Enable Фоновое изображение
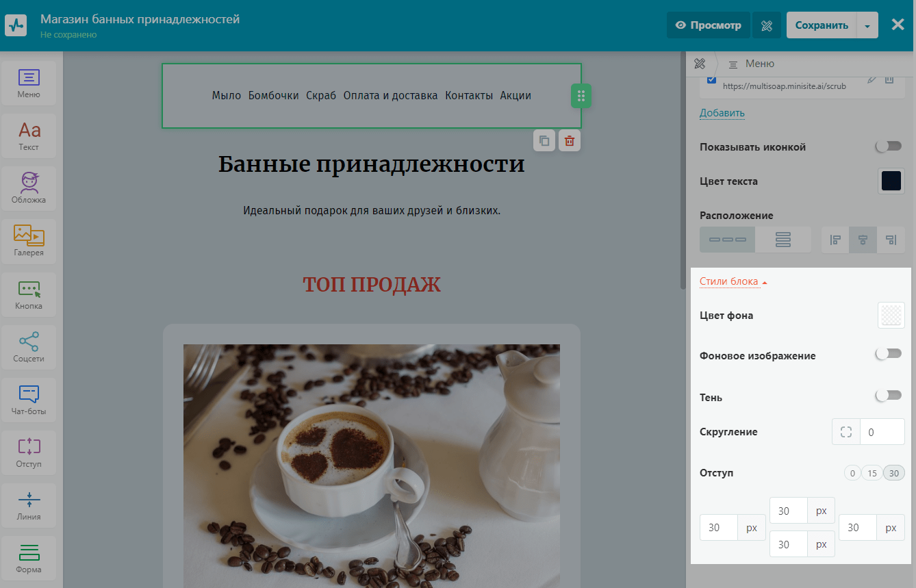916x588 pixels. [889, 353]
